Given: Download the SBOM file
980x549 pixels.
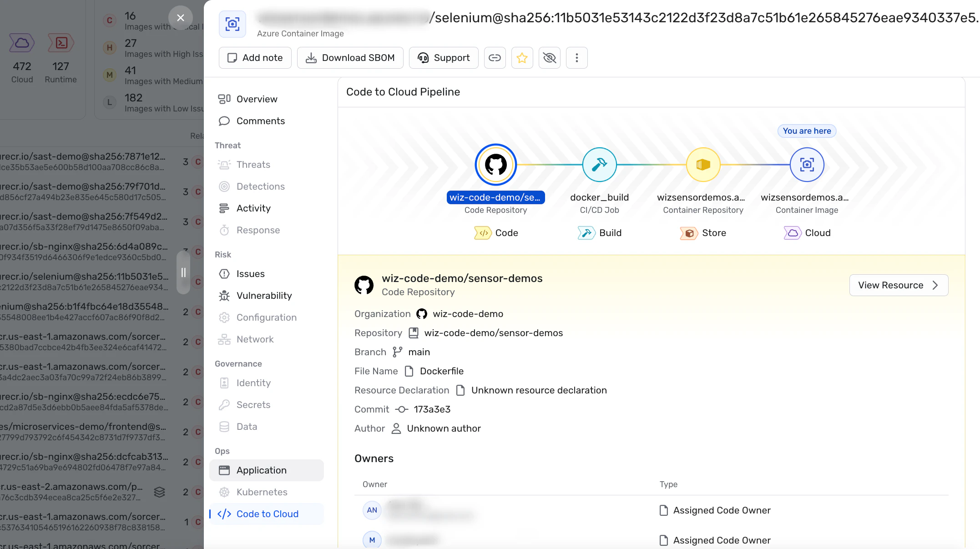Looking at the screenshot, I should pyautogui.click(x=350, y=58).
